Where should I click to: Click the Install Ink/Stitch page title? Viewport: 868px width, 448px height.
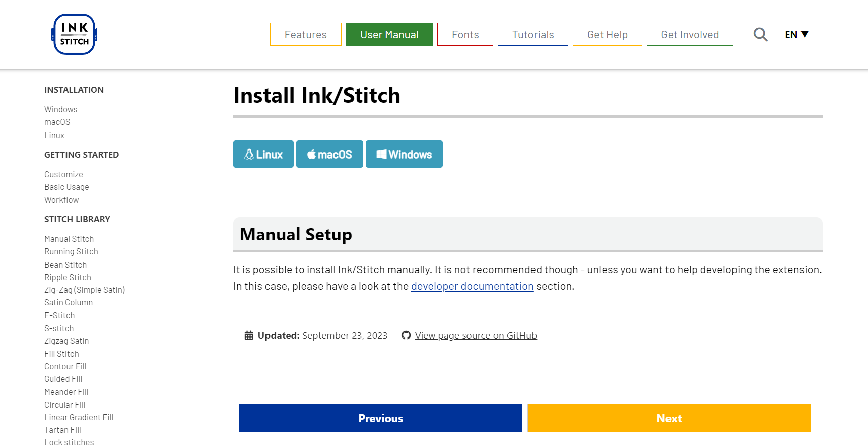tap(317, 96)
